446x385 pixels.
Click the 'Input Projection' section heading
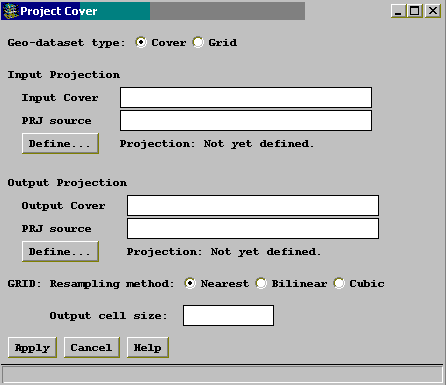[64, 75]
